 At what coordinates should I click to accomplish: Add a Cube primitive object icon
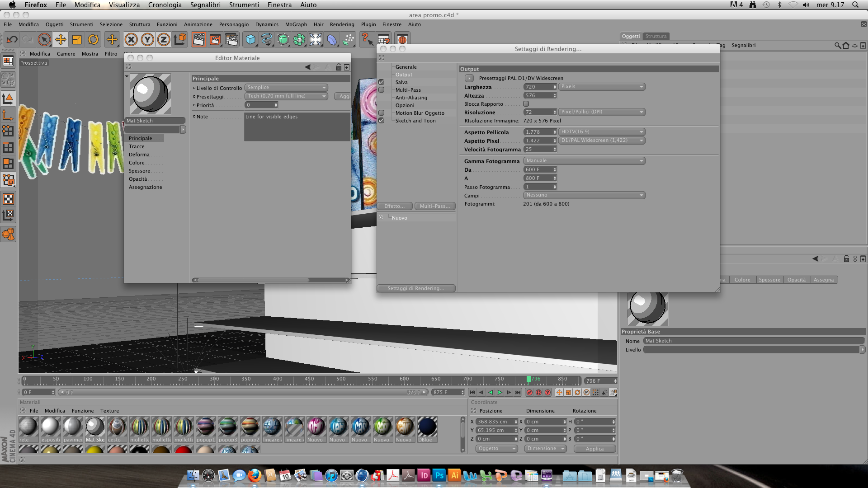pos(250,40)
